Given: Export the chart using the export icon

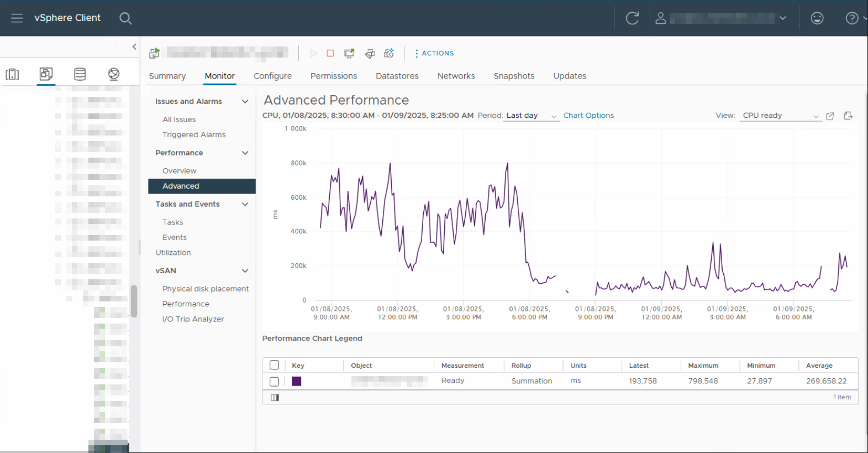Looking at the screenshot, I should (x=848, y=116).
